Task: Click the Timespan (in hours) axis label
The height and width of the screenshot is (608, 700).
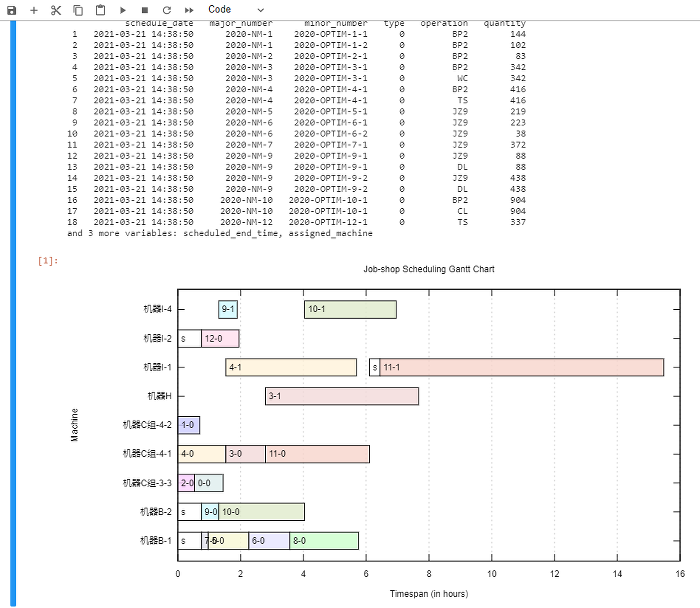Action: point(429,594)
